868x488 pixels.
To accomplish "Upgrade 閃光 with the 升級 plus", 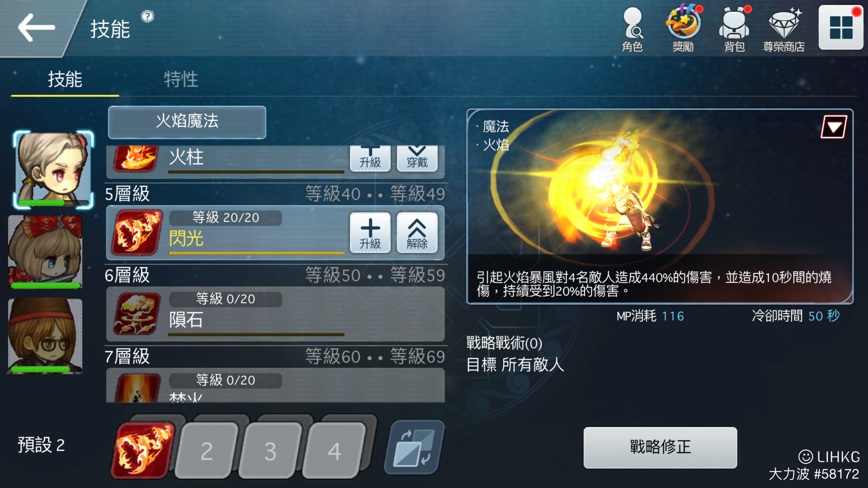I will (x=370, y=233).
